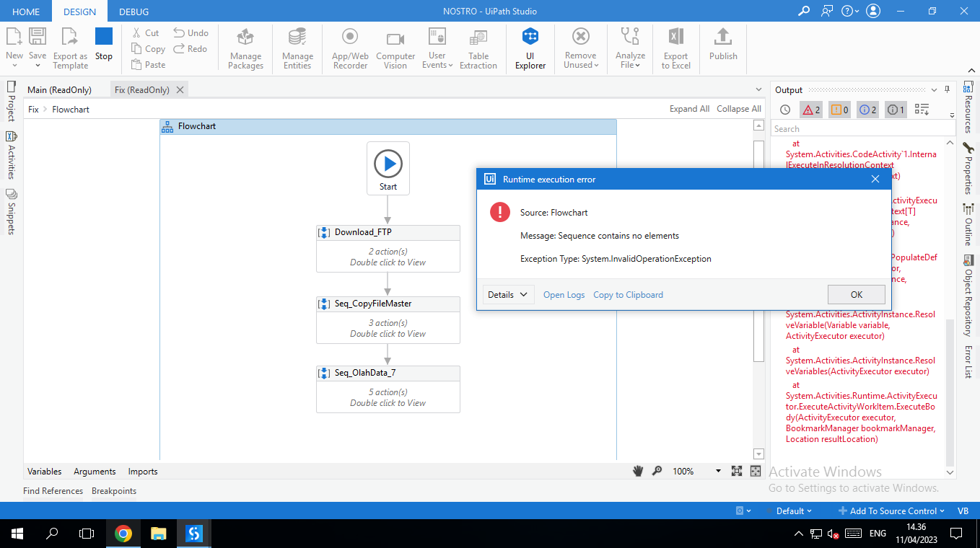Open Manage Packages
The image size is (980, 548).
(246, 48)
